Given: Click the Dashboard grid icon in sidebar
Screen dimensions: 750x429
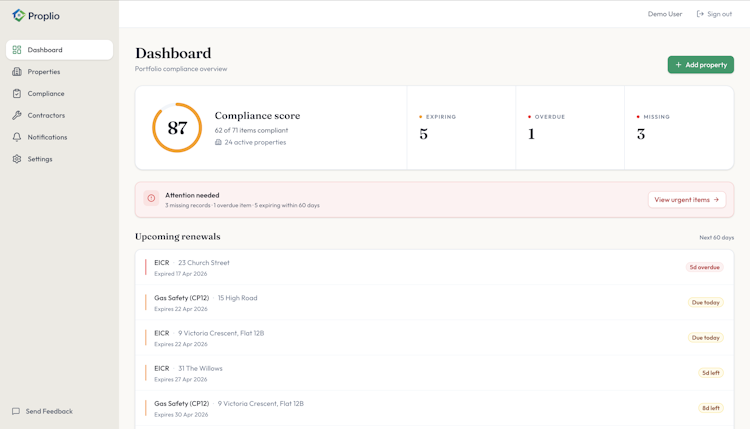Looking at the screenshot, I should click(x=17, y=50).
